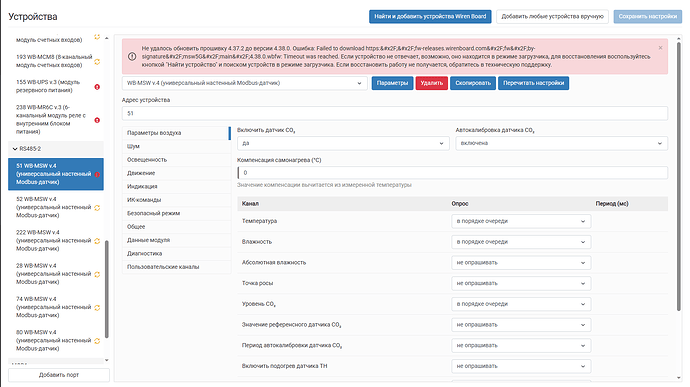The image size is (690, 387).
Task: Collapse the RS485-2 port group
Action: [56, 149]
